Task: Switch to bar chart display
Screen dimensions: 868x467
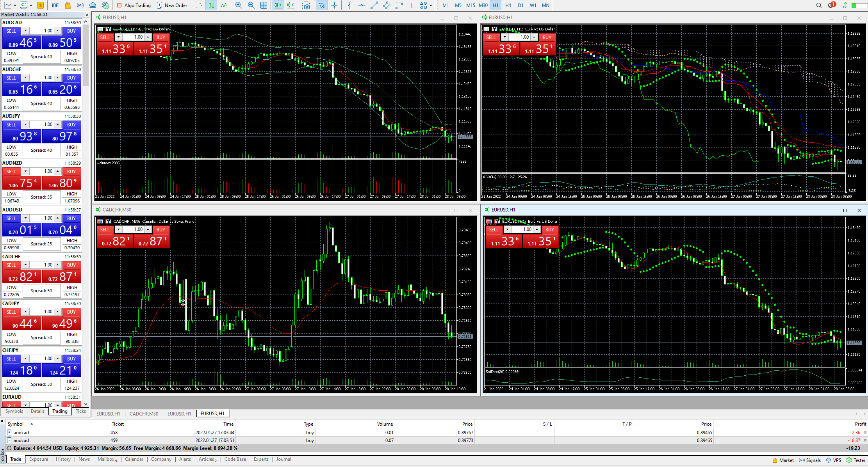Action: click(199, 5)
